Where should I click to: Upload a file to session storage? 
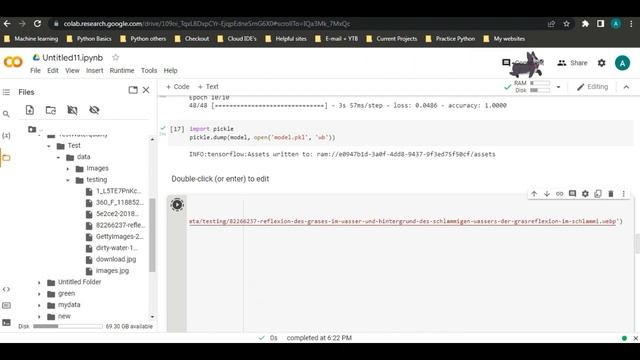pos(30,110)
